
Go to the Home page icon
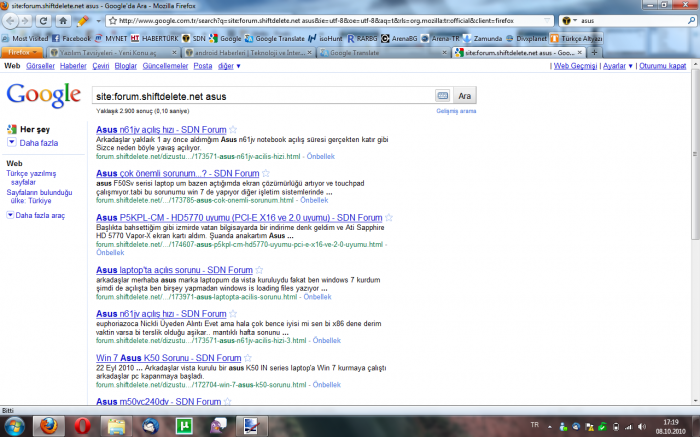tap(63, 21)
